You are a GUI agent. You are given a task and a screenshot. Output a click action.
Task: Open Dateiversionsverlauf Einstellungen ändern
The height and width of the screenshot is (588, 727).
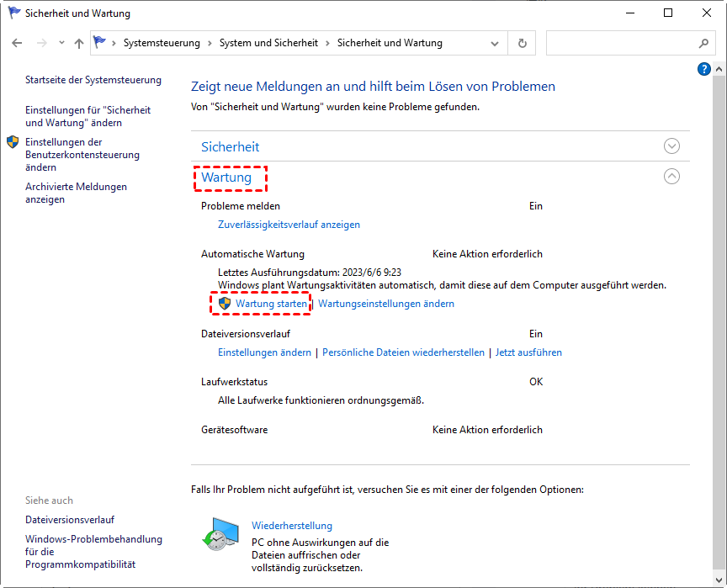[x=264, y=352]
